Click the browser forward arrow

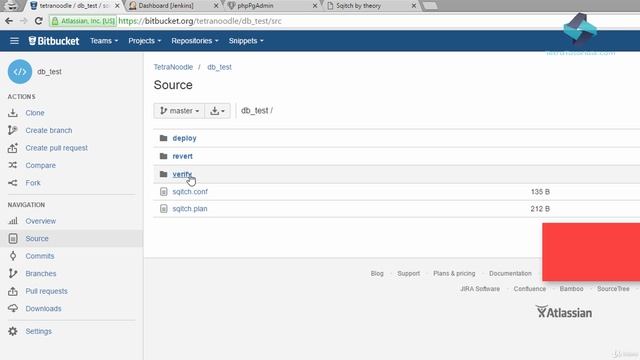24,21
